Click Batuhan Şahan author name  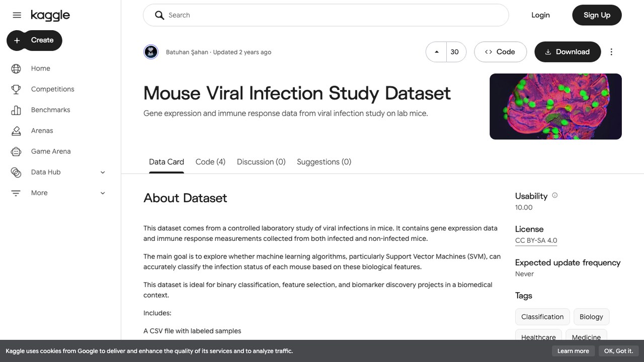pyautogui.click(x=187, y=52)
